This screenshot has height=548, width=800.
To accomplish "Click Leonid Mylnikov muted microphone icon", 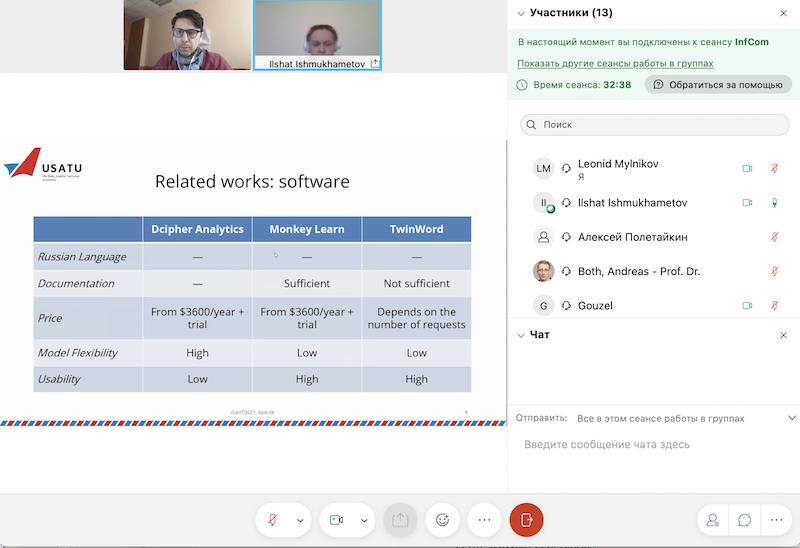I will pyautogui.click(x=774, y=168).
